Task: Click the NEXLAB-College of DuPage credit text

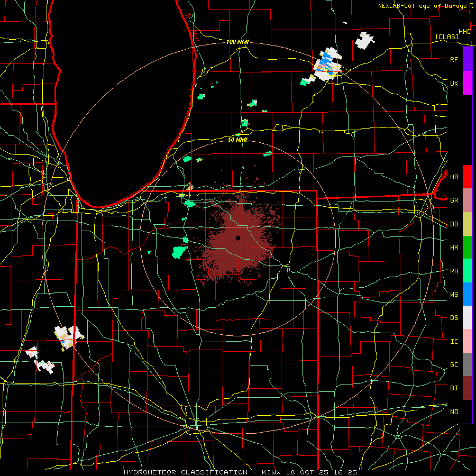Action: point(423,6)
